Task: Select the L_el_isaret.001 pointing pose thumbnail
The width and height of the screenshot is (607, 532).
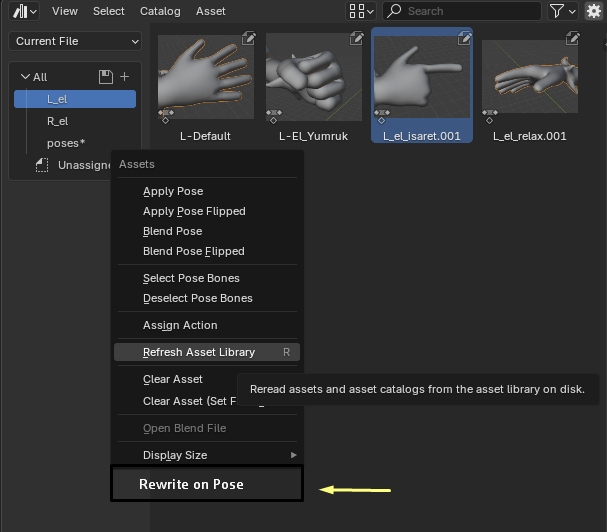Action: coord(422,77)
